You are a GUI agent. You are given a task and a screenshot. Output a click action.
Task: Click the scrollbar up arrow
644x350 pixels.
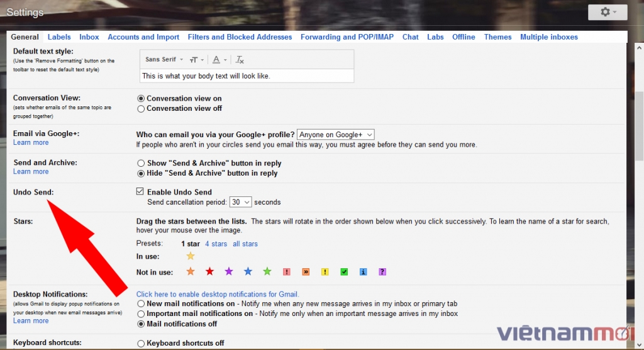point(640,48)
